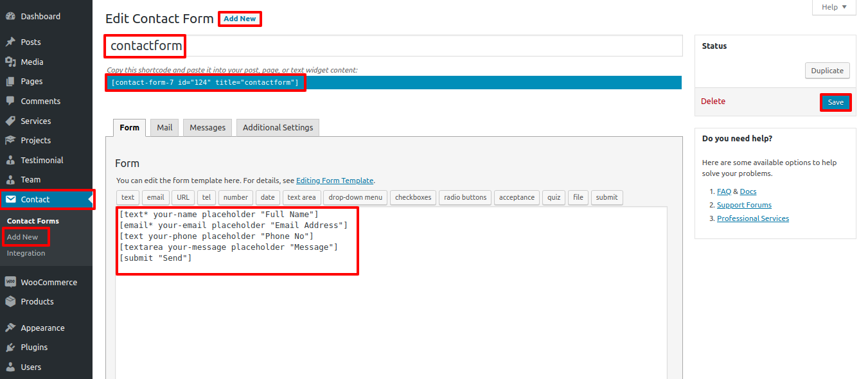Insert a URL field tag
This screenshot has width=868, height=379.
coord(183,197)
